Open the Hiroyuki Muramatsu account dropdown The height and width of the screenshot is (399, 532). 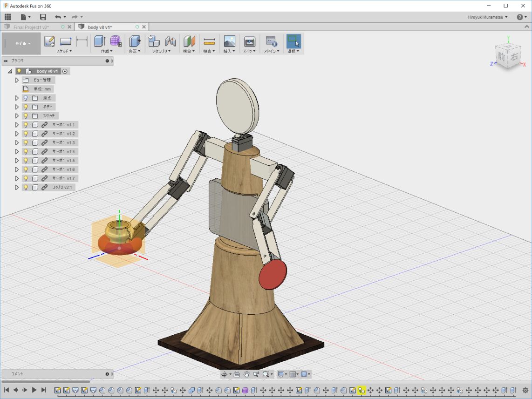(x=488, y=17)
